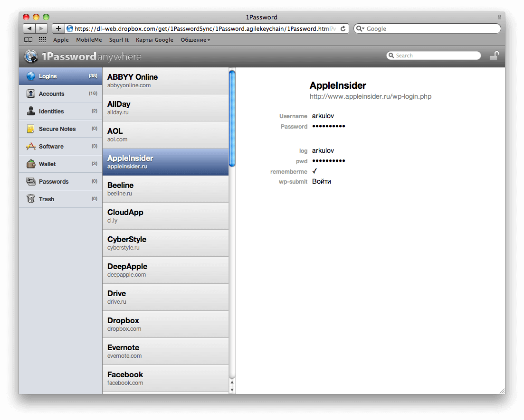The width and height of the screenshot is (524, 420).
Task: Select the DeepApple login entry
Action: point(165,270)
